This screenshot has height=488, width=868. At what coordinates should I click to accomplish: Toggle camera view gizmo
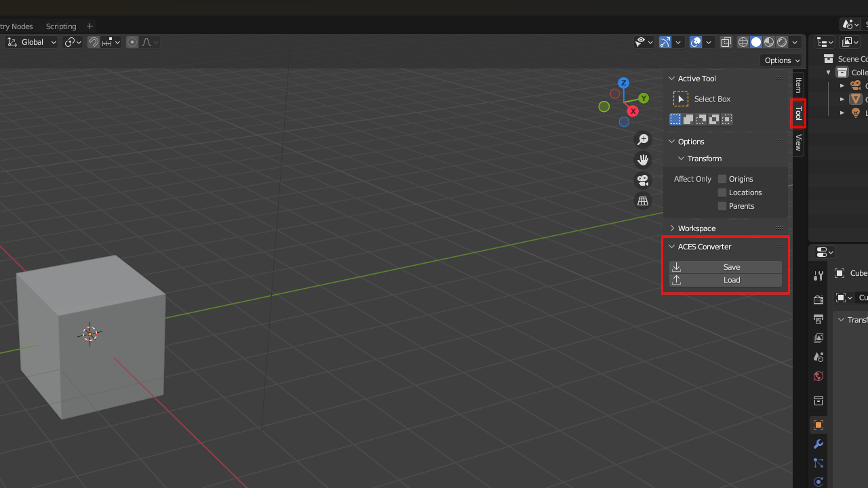[642, 180]
